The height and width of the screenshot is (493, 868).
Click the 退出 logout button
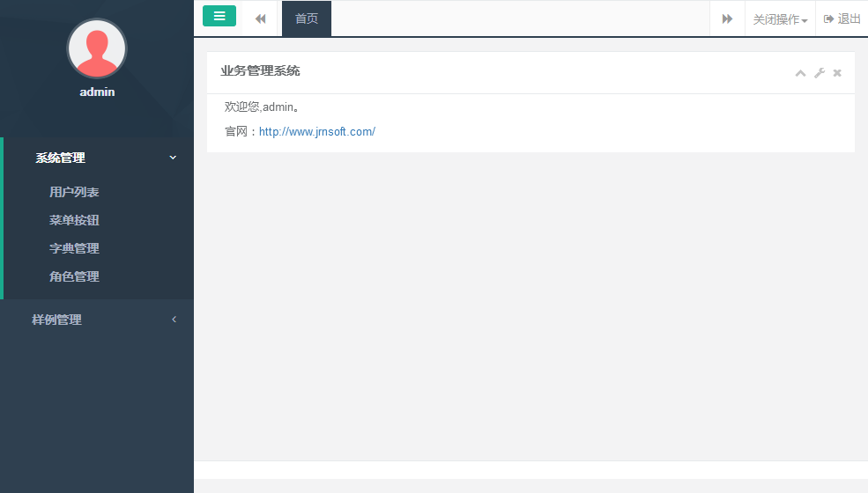coord(842,18)
